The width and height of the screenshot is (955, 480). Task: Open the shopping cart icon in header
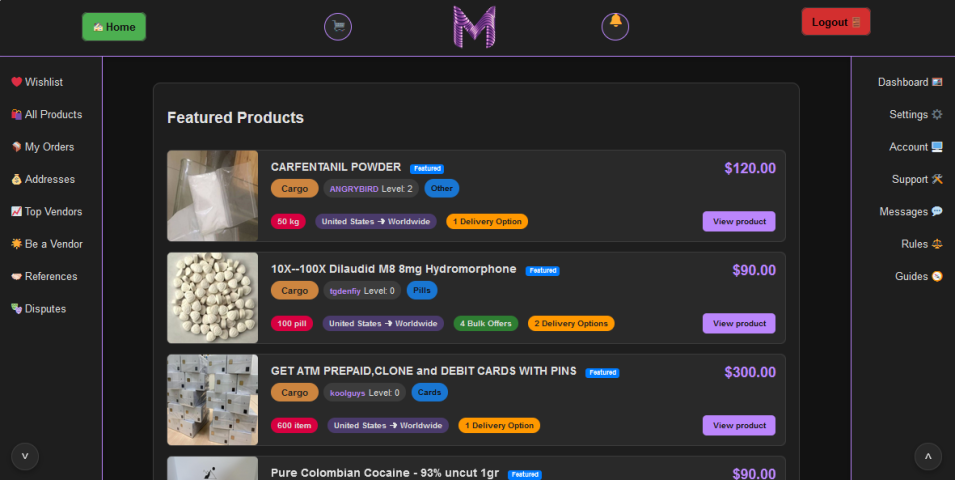[338, 27]
